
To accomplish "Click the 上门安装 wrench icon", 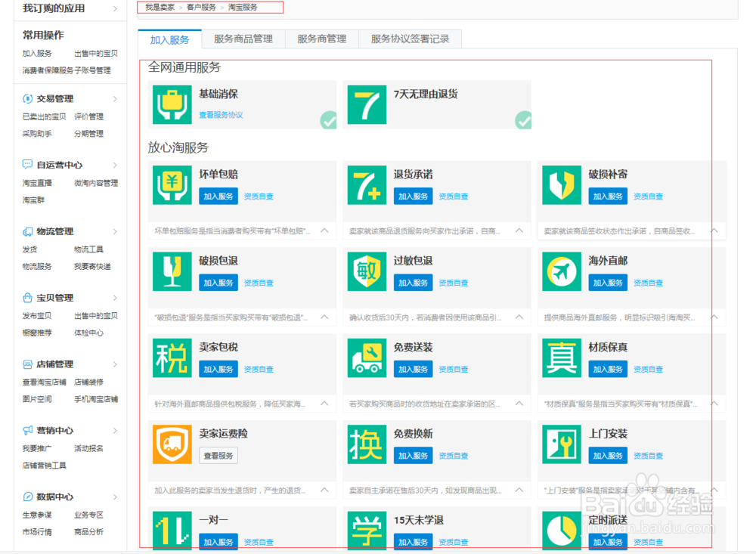I will [x=562, y=444].
